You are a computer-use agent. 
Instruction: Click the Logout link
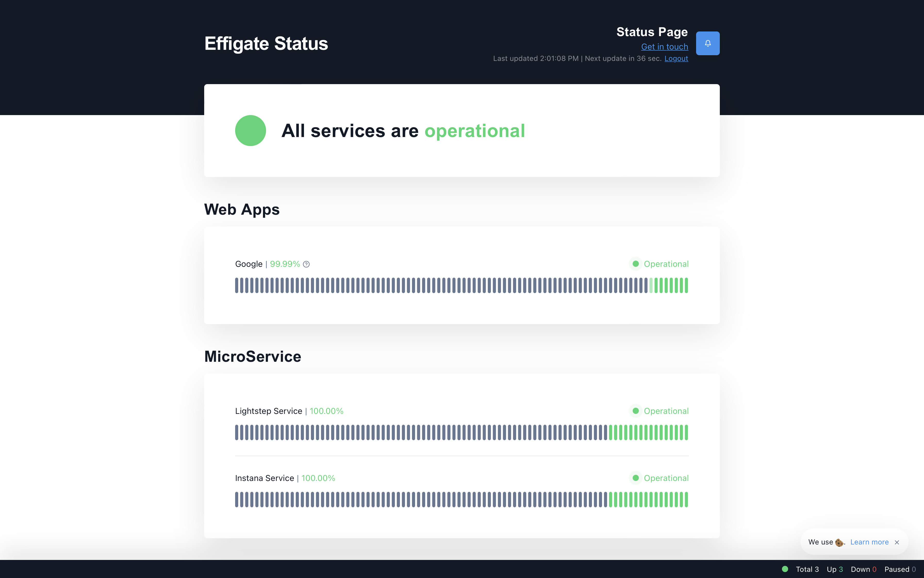coord(676,59)
